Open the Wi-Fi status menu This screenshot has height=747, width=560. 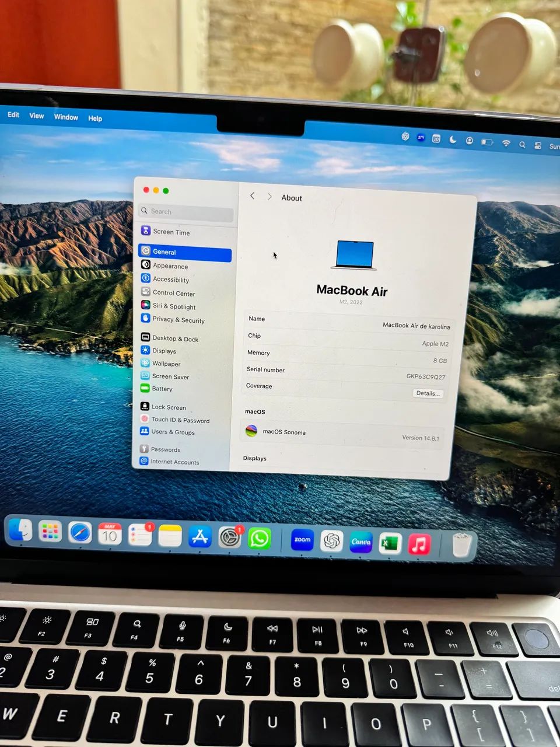(x=506, y=143)
